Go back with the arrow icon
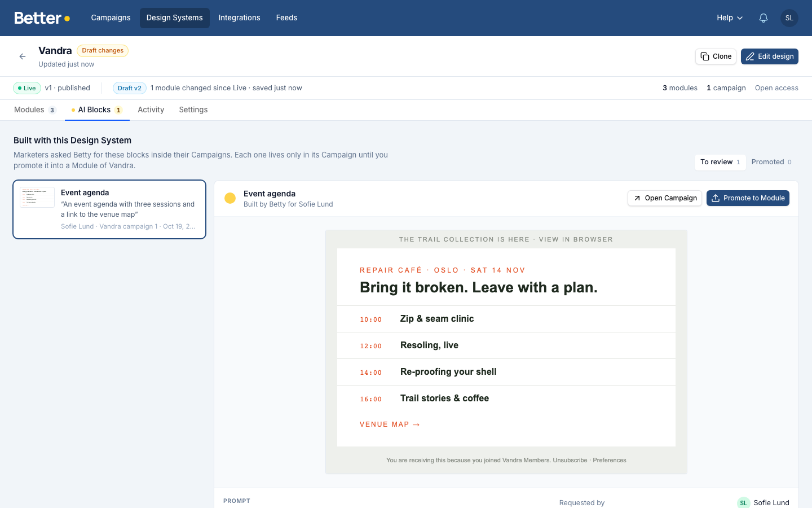This screenshot has width=812, height=508. pos(23,56)
